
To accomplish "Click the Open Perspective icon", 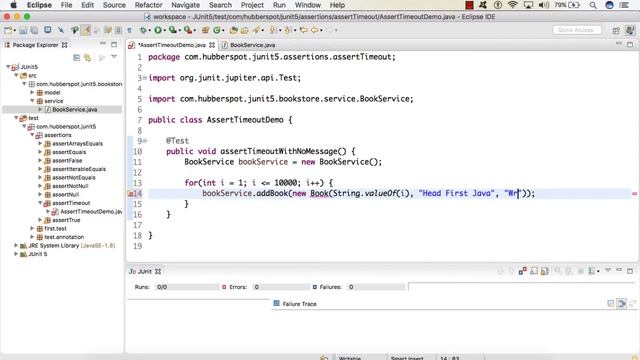I will pos(616,30).
